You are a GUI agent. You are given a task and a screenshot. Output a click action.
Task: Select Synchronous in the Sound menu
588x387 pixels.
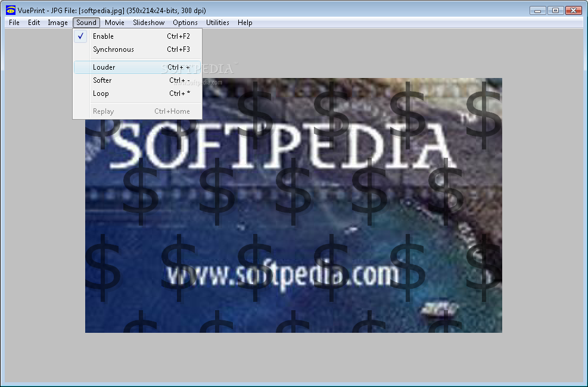137,49
